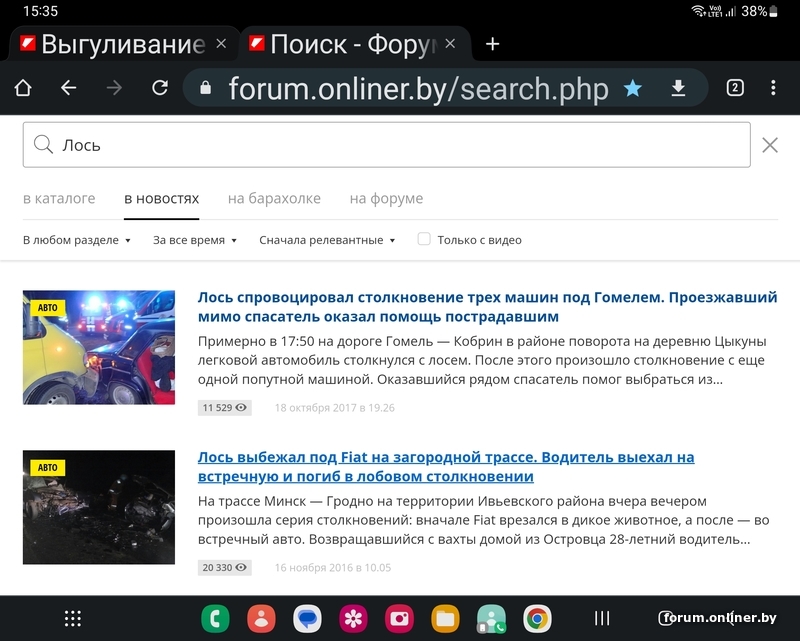Open the thumbnail of Гомель collision article

99,348
